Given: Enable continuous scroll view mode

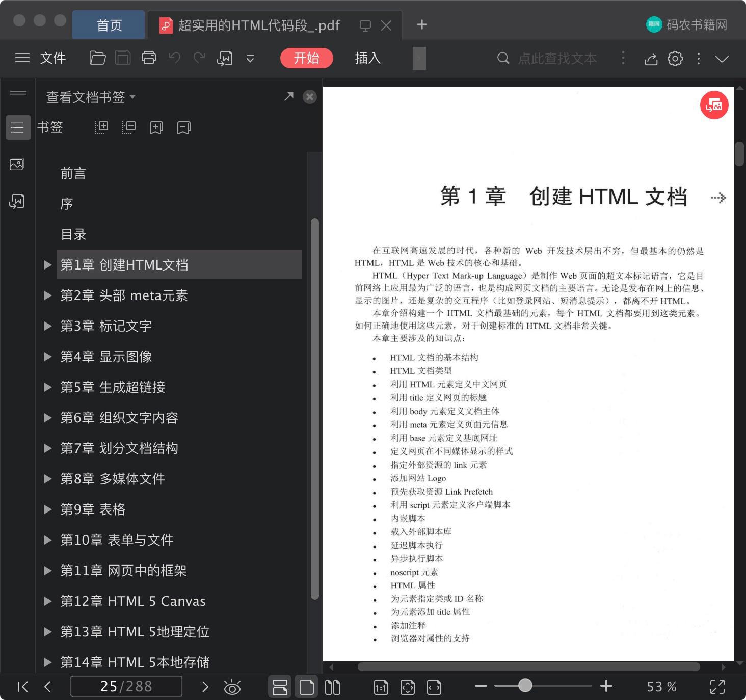Looking at the screenshot, I should [x=280, y=687].
